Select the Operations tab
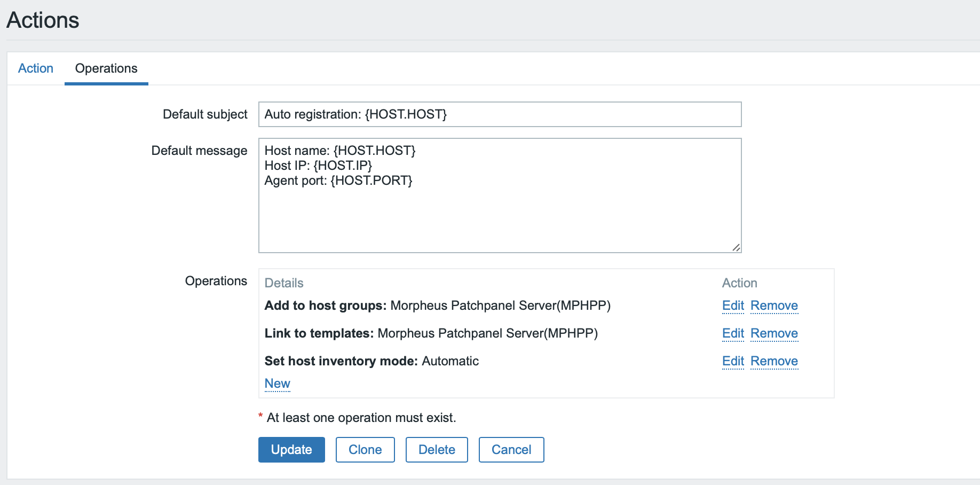980x485 pixels. tap(106, 68)
